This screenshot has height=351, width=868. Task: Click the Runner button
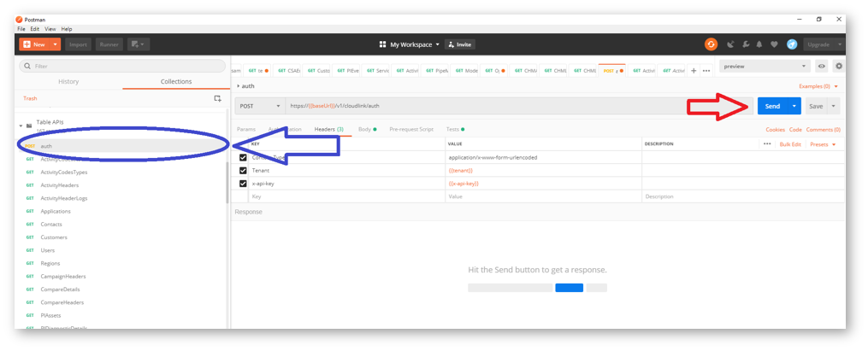pyautogui.click(x=109, y=44)
